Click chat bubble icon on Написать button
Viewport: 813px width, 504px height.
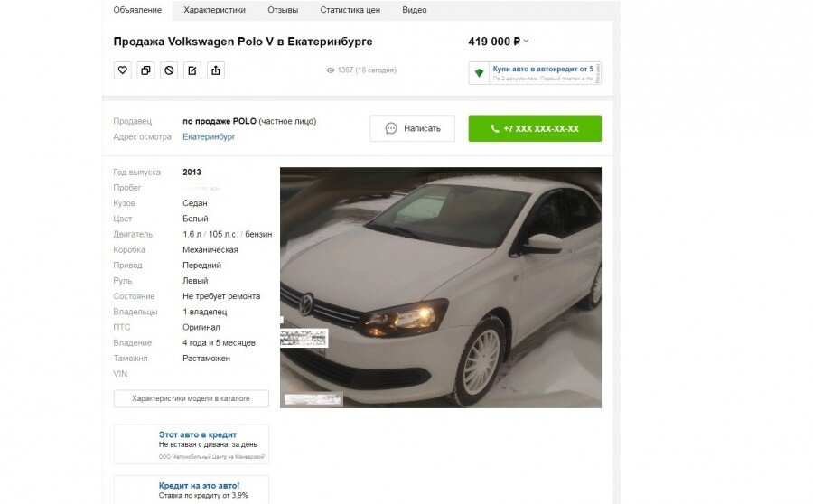[x=391, y=128]
